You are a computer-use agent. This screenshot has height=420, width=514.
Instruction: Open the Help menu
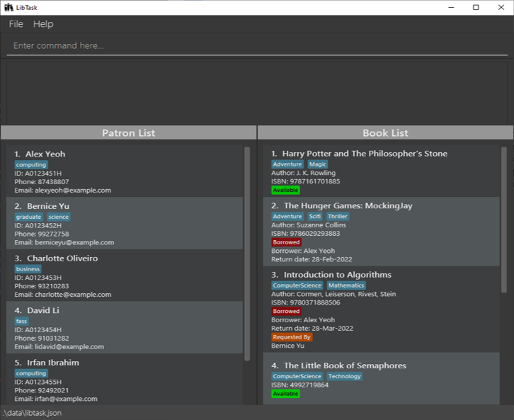(x=43, y=24)
